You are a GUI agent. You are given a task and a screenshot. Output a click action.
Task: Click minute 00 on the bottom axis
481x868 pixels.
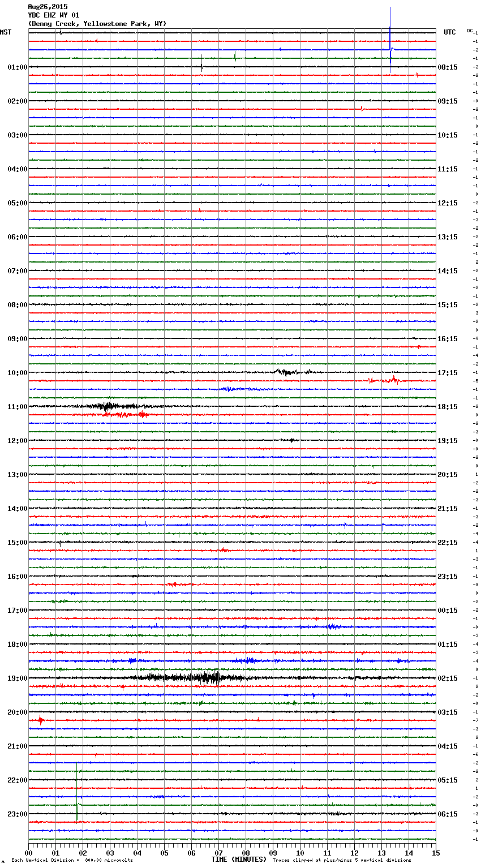point(28,853)
